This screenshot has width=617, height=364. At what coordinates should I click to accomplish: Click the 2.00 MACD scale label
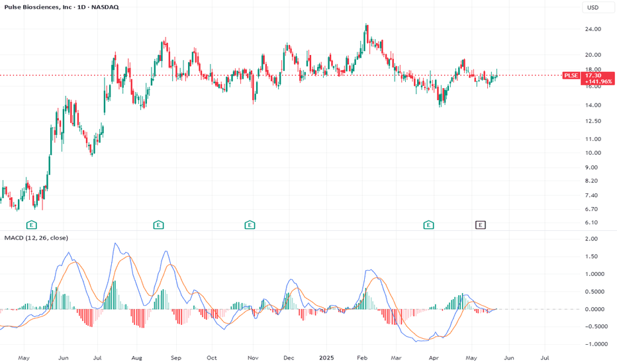(x=591, y=239)
